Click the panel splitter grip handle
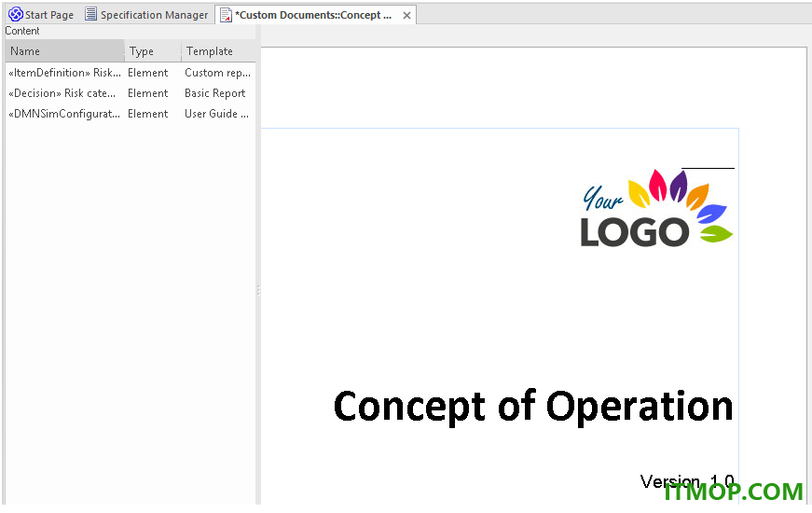Viewport: 812px width, 513px height. point(258,290)
